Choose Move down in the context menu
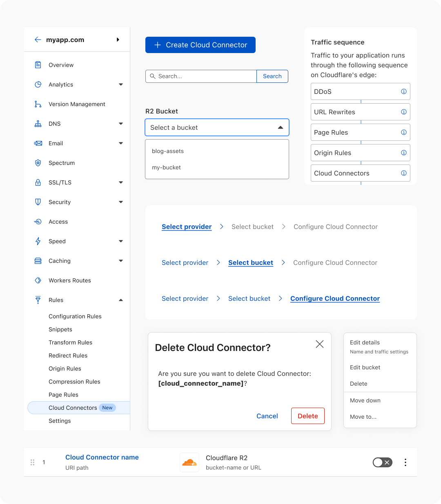The height and width of the screenshot is (504, 441). 365,400
